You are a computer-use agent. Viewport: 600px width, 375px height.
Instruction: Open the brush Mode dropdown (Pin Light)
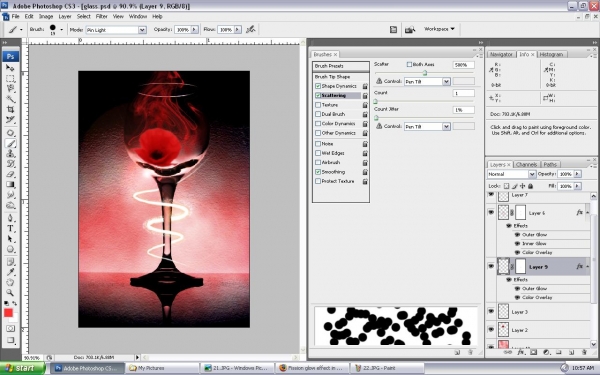142,30
